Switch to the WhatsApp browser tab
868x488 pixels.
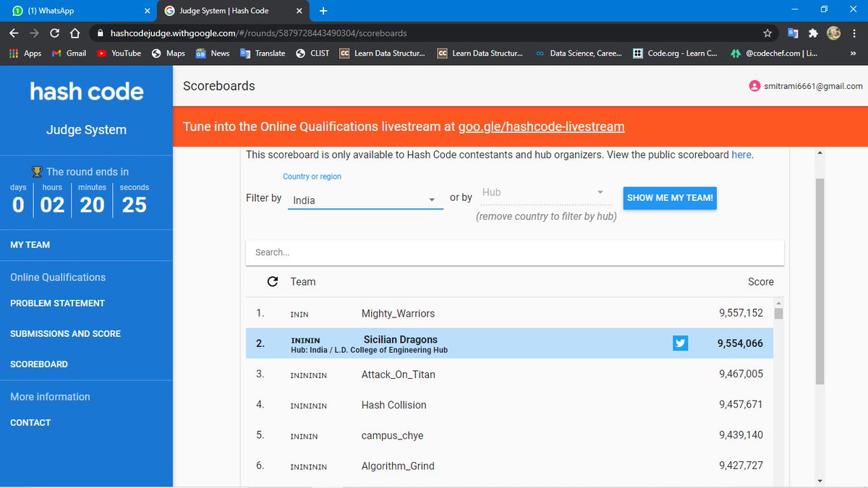(x=78, y=11)
